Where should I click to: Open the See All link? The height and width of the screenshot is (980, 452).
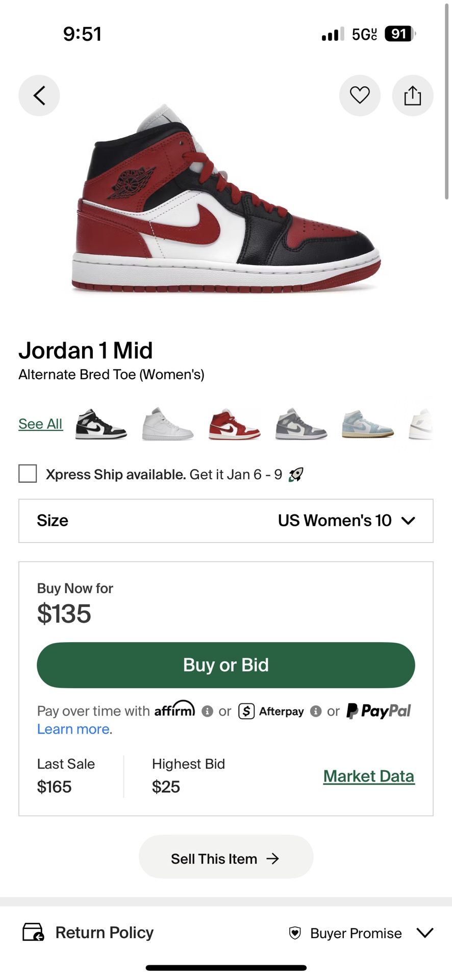coord(40,424)
